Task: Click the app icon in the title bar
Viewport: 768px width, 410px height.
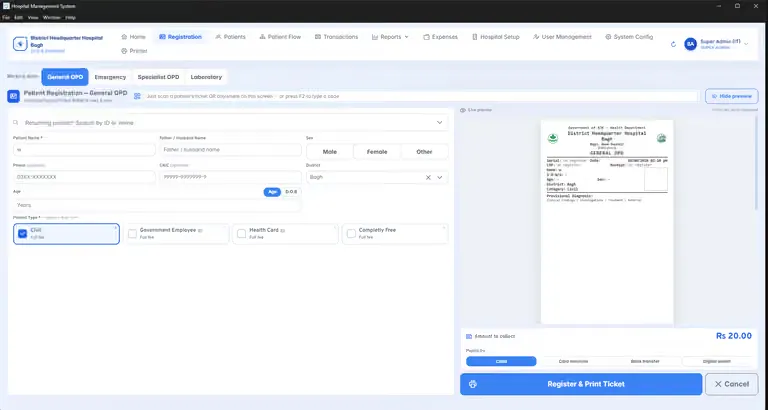Action: (x=6, y=6)
